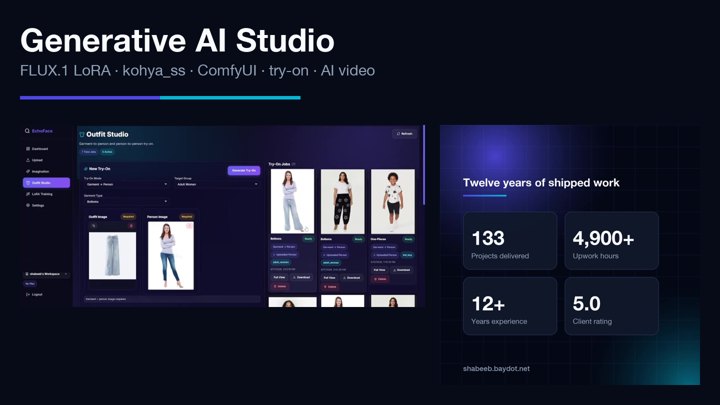Screen dimensions: 720x405
Task: Click the 'Generative AI Studio' slide title
Action: (x=177, y=41)
